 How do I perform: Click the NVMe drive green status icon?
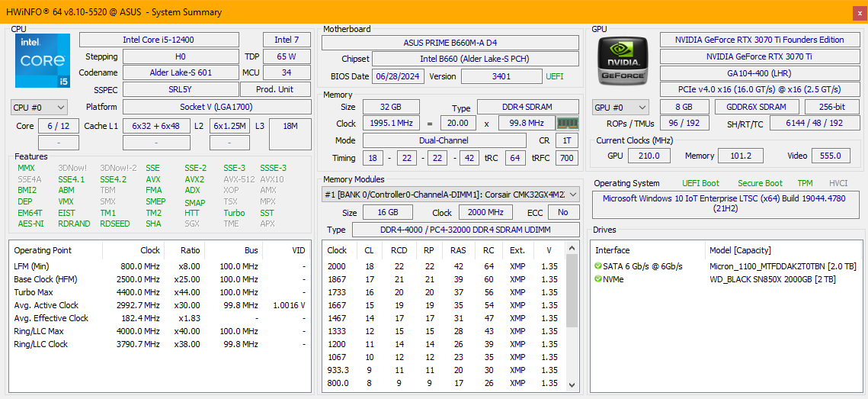coord(598,279)
